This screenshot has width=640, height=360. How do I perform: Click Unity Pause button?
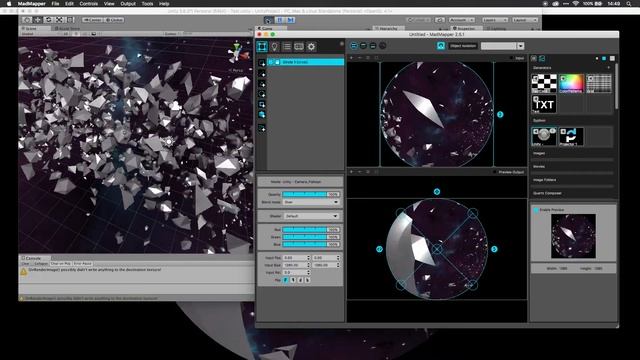click(x=280, y=20)
